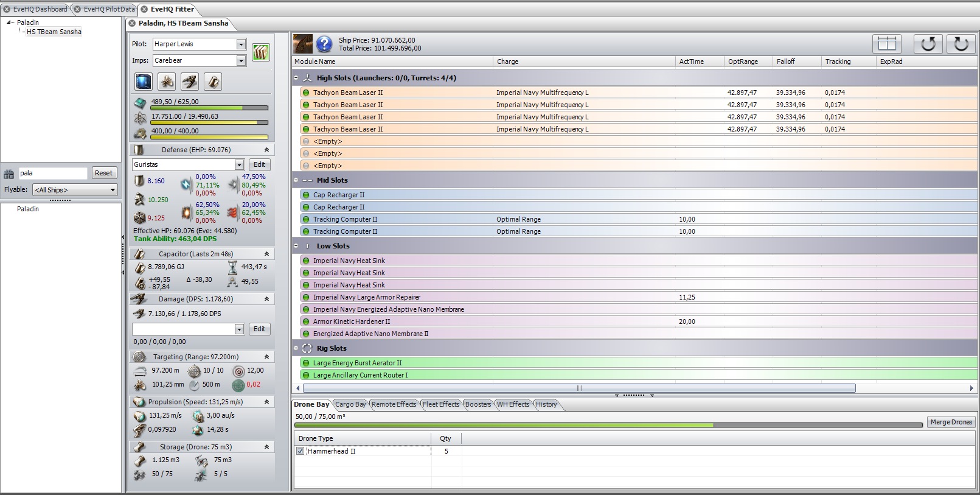The width and height of the screenshot is (980, 495).
Task: Open the WH Effects tab
Action: pos(513,404)
